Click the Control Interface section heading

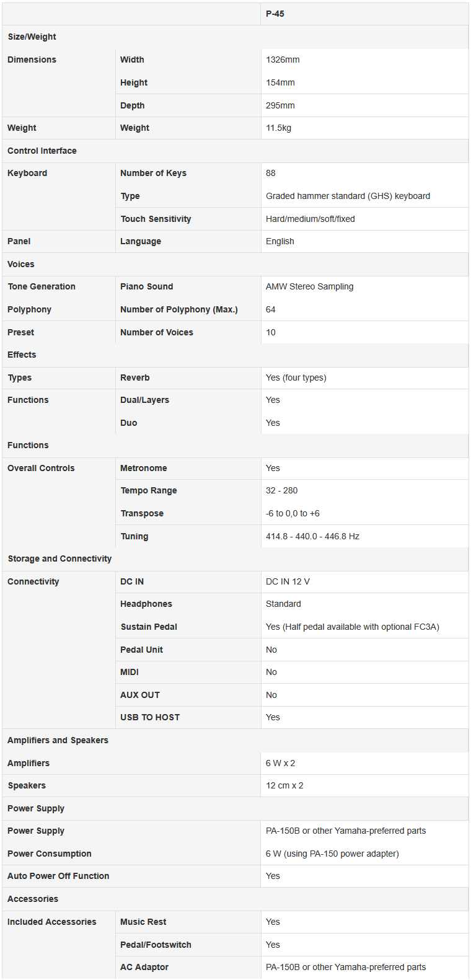pos(42,151)
